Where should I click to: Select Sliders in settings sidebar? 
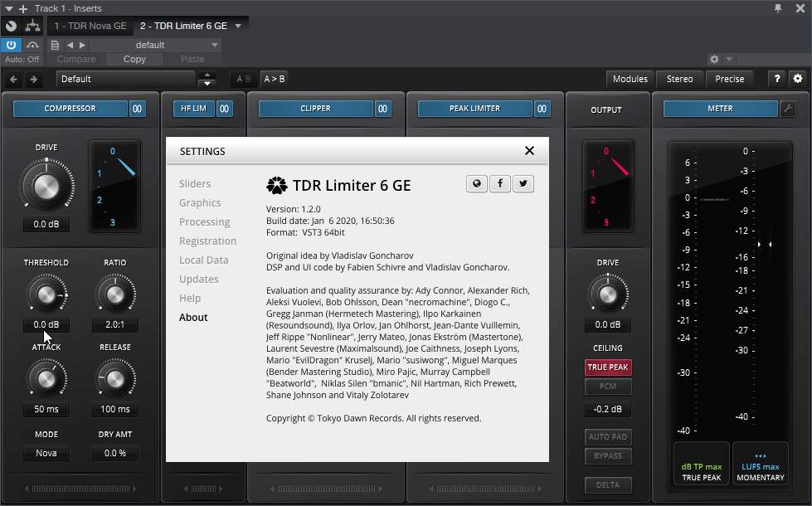(195, 184)
